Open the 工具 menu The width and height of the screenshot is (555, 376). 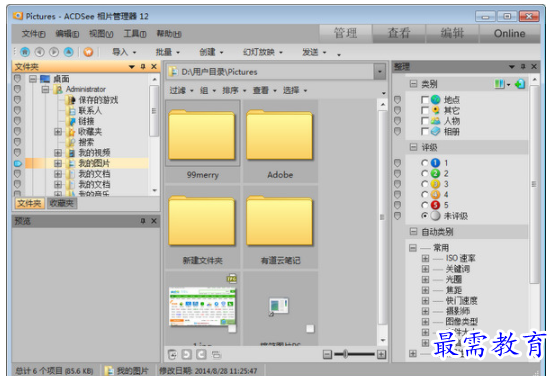pos(135,34)
